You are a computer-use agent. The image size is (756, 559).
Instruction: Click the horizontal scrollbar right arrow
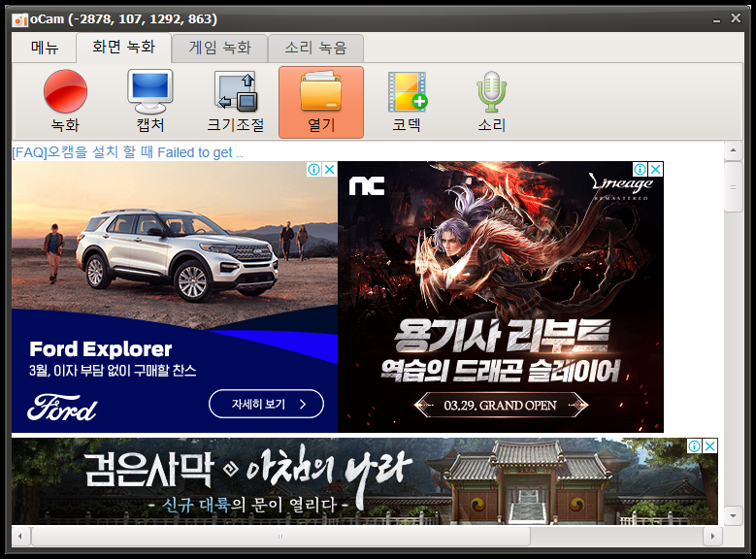(x=713, y=536)
